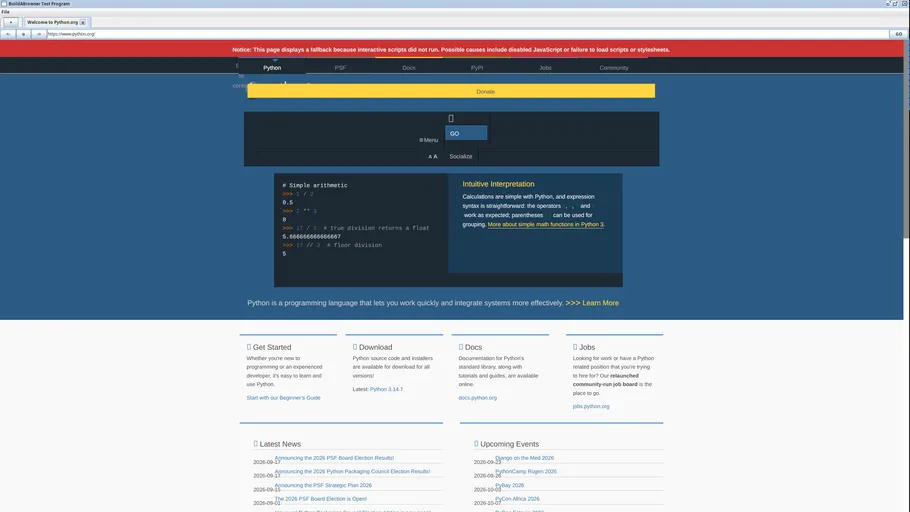Open The 2026 PSF Board Election is Open

(320, 499)
